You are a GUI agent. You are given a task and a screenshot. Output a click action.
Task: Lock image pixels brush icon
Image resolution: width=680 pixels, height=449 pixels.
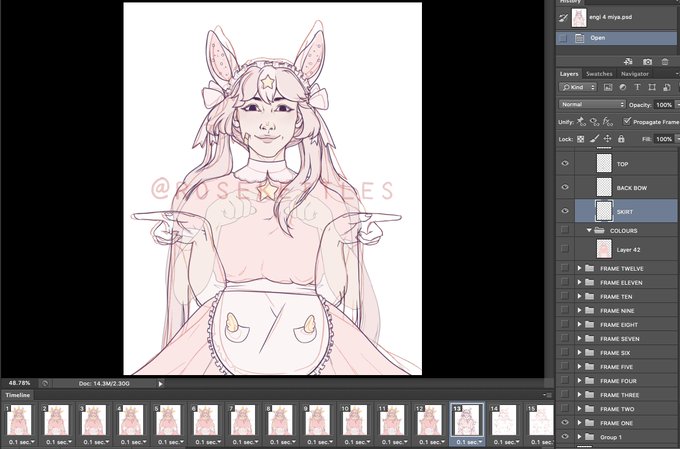(x=594, y=139)
